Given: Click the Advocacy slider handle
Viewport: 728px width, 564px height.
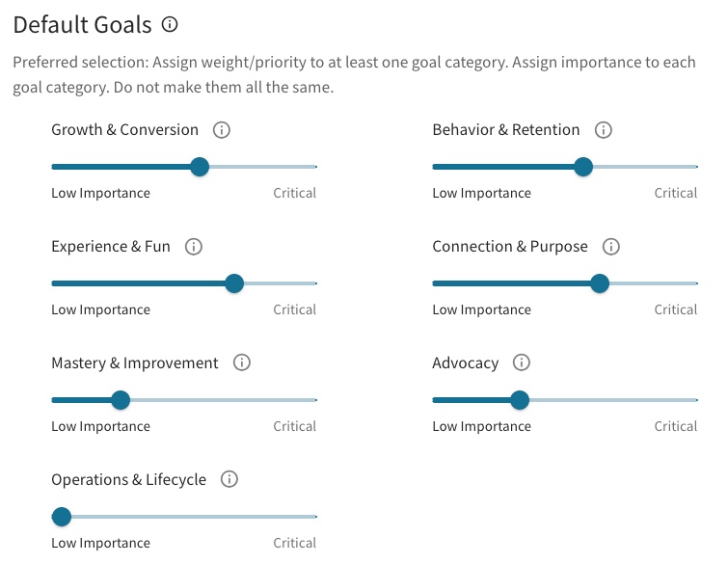Looking at the screenshot, I should point(520,400).
